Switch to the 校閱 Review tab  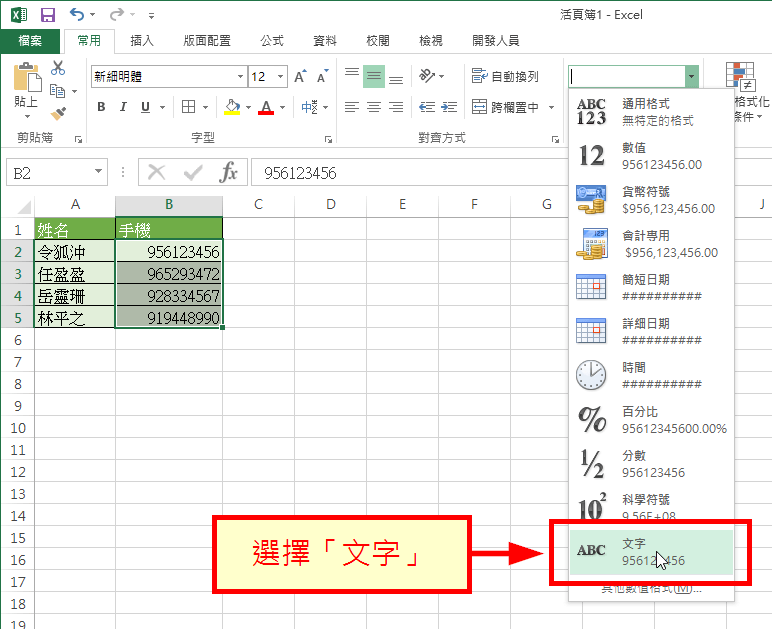(x=378, y=41)
